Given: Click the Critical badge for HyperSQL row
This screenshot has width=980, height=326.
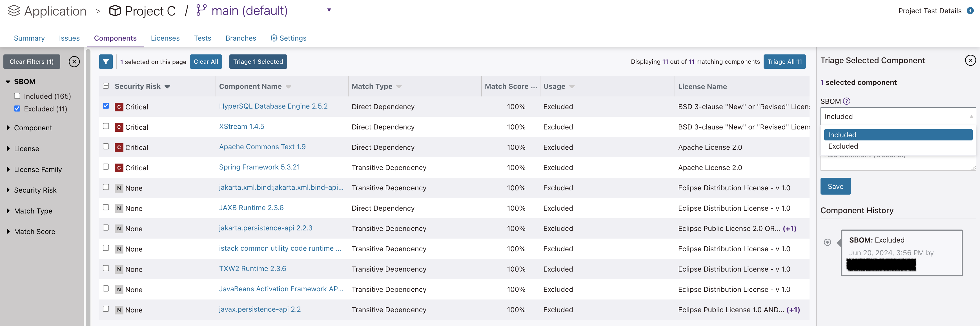Looking at the screenshot, I should click(119, 107).
